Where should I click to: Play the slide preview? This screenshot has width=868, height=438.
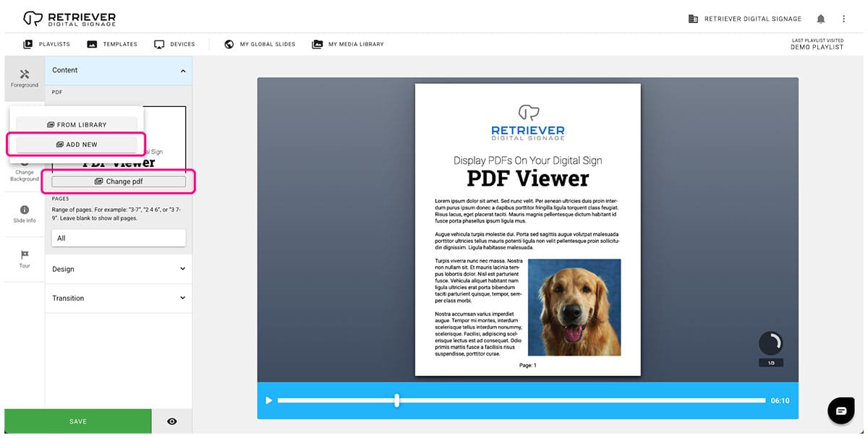pos(269,400)
